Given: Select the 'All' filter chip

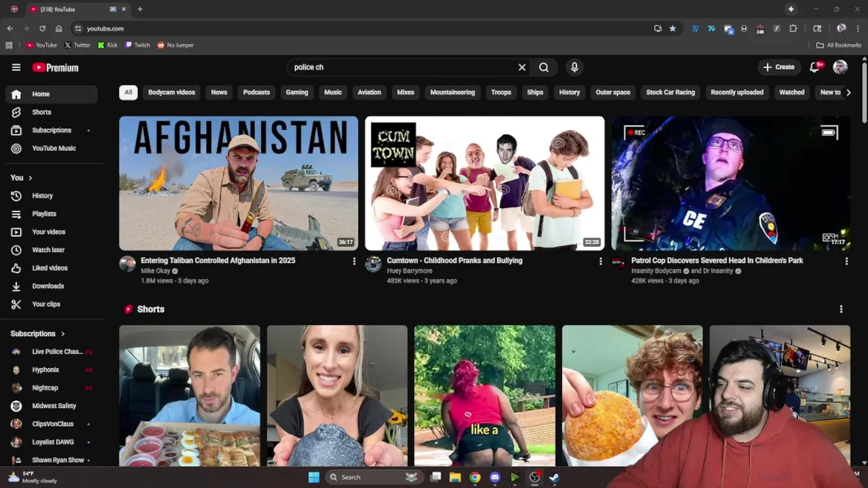Looking at the screenshot, I should coord(128,92).
